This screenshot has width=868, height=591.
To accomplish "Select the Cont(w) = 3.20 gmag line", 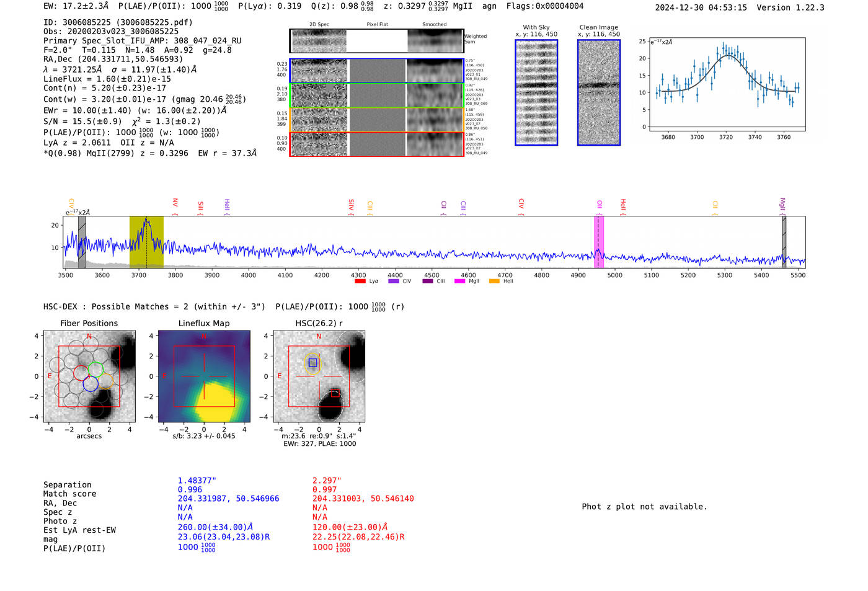I will click(x=144, y=99).
